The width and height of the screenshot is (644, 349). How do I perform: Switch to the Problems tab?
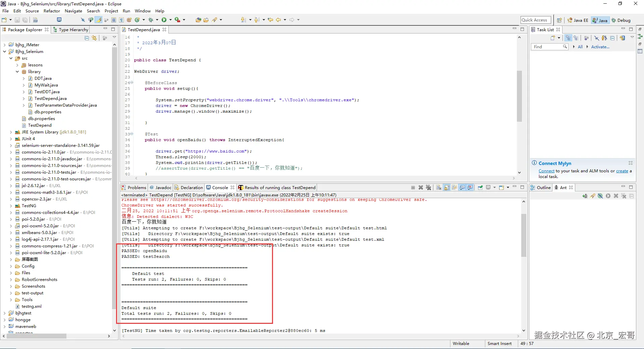pos(134,187)
